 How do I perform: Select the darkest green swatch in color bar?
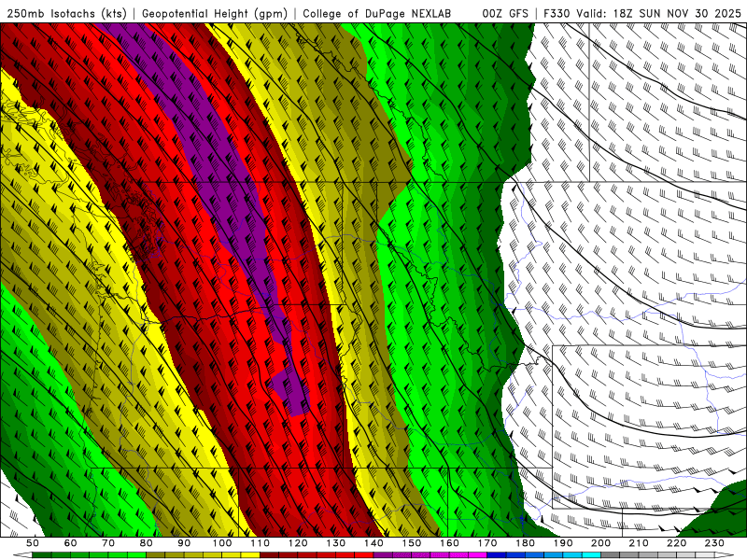42,554
